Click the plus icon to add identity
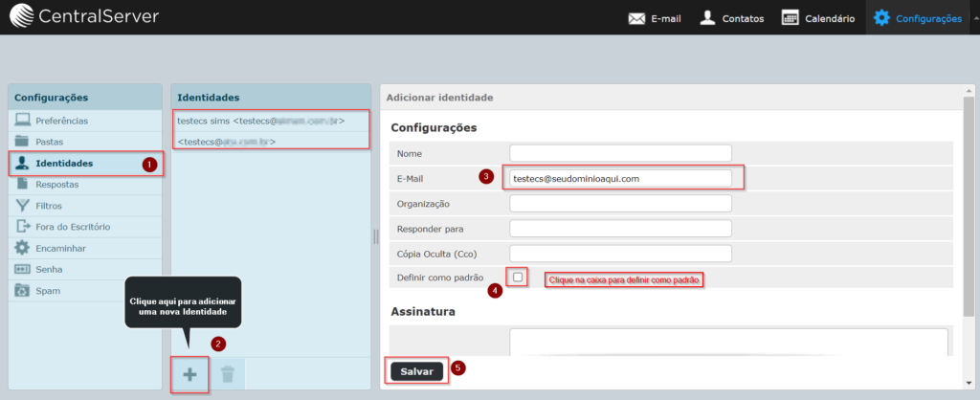This screenshot has height=400, width=980. tap(189, 374)
